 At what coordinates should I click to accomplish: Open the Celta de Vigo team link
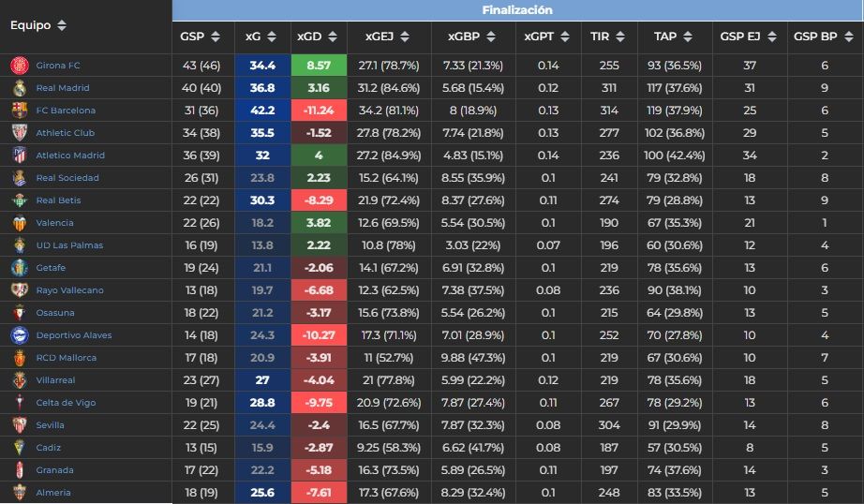[x=66, y=403]
